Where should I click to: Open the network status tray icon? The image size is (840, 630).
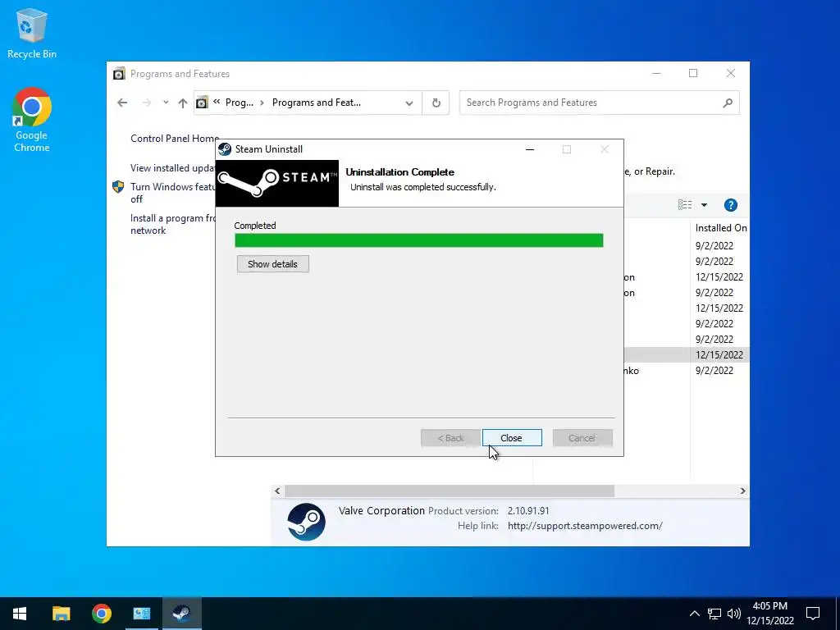(x=714, y=614)
